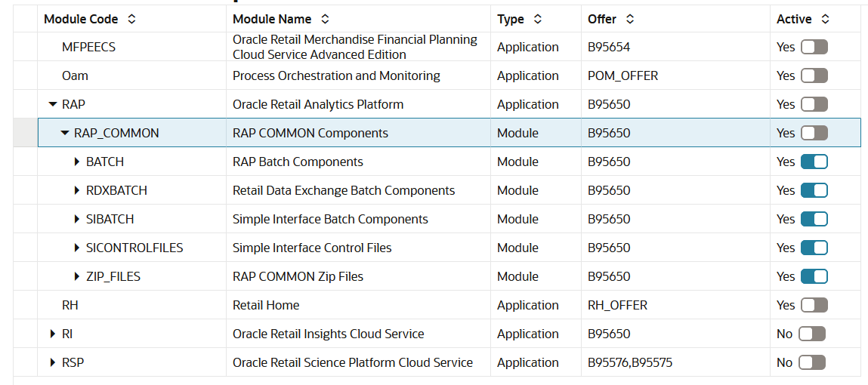Click Retail Data Exchange Batch Components cell

pyautogui.click(x=358, y=191)
